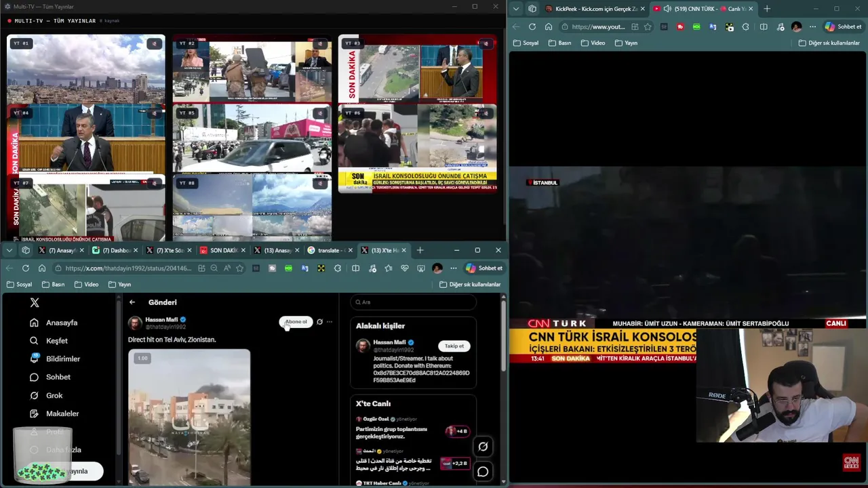
Task: Toggle mute on YT #4 stream
Action: (154, 113)
